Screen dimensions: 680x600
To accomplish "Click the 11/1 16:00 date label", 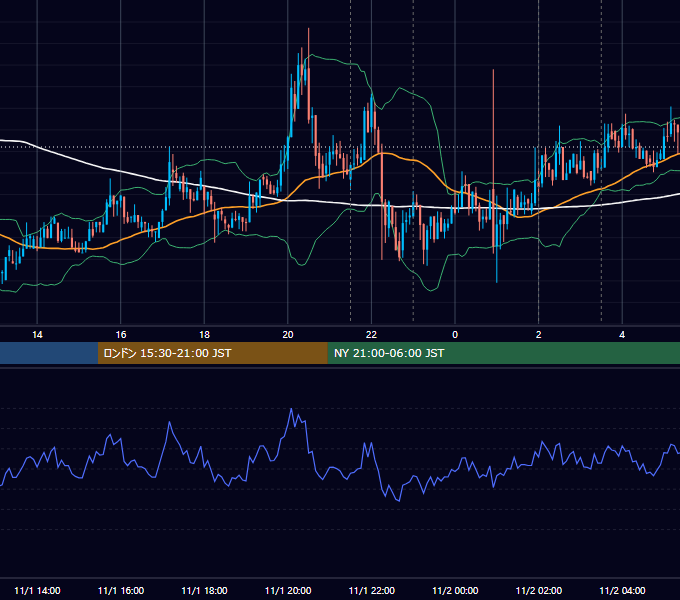I will click(x=121, y=590).
